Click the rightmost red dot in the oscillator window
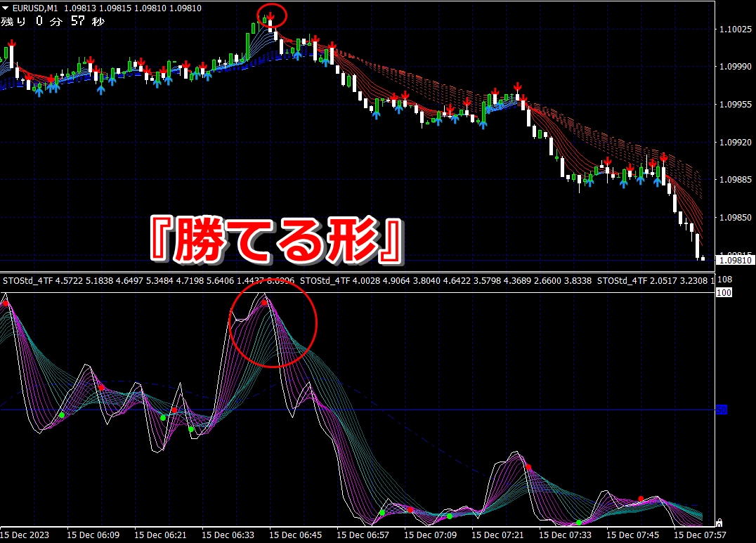 pos(640,499)
